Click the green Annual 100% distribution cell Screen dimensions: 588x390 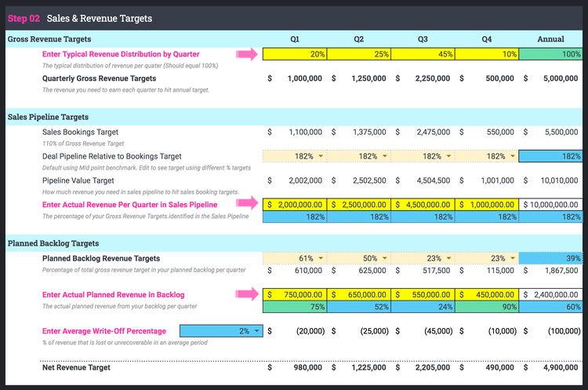coord(551,54)
